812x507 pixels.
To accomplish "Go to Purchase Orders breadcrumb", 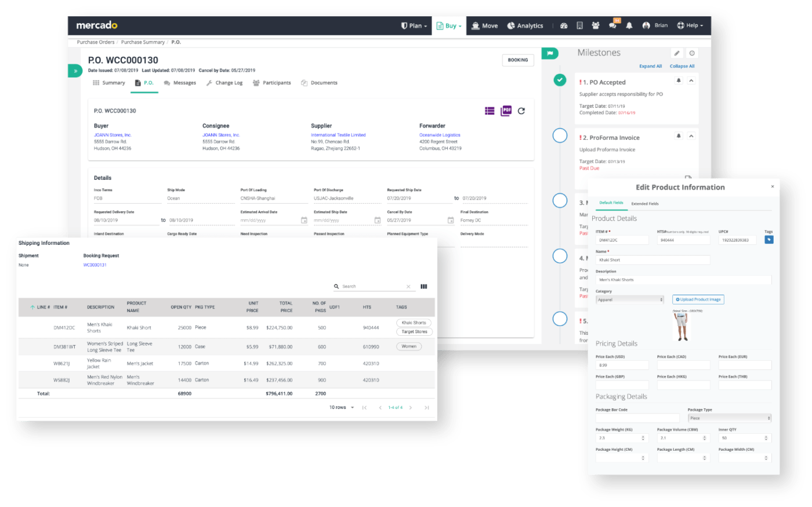I will pos(96,42).
